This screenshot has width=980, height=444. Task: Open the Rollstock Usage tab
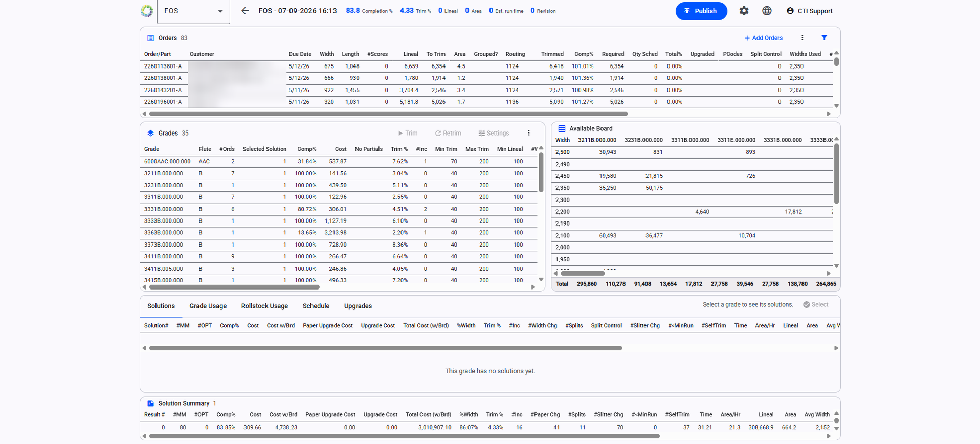point(264,306)
